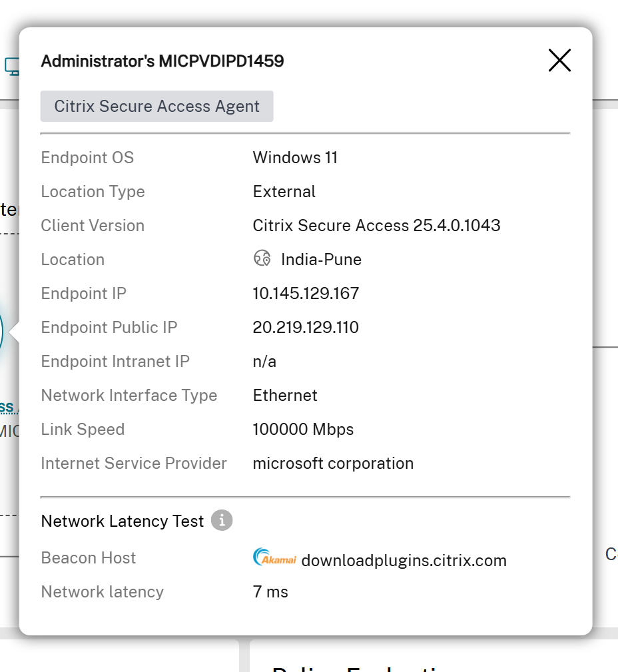This screenshot has height=672, width=618.
Task: Click the Citrix Secure Access Agent badge
Action: point(156,106)
